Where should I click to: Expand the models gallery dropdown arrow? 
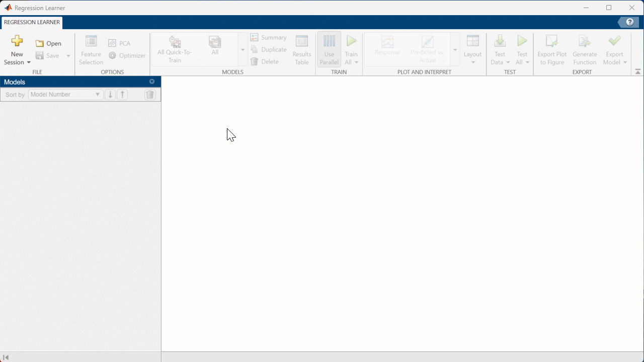click(x=243, y=50)
